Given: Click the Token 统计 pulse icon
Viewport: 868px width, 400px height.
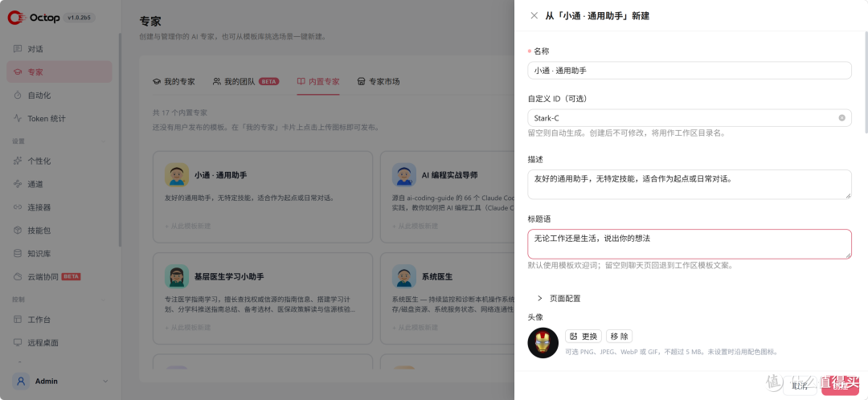Looking at the screenshot, I should [18, 118].
